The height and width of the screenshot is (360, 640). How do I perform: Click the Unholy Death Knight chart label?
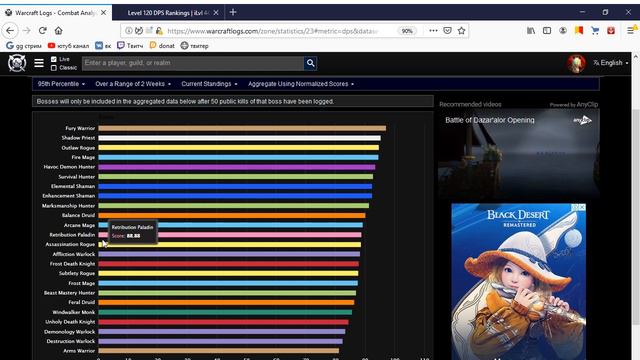click(70, 322)
